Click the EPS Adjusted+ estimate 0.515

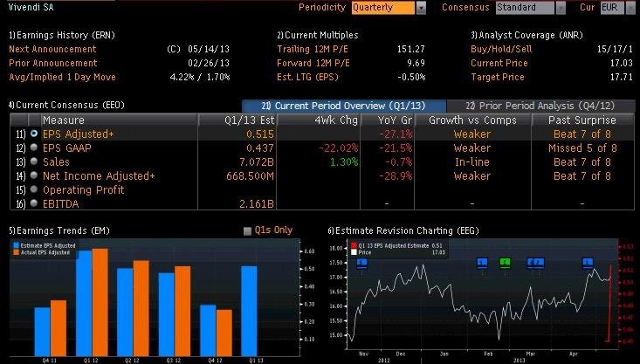260,134
